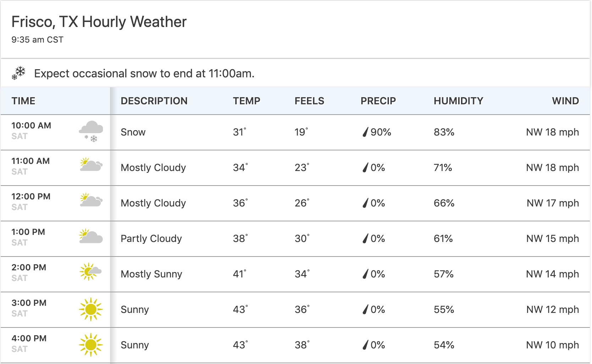This screenshot has height=364, width=592.
Task: Click the NW 10 mph wind value
Action: pyautogui.click(x=552, y=345)
